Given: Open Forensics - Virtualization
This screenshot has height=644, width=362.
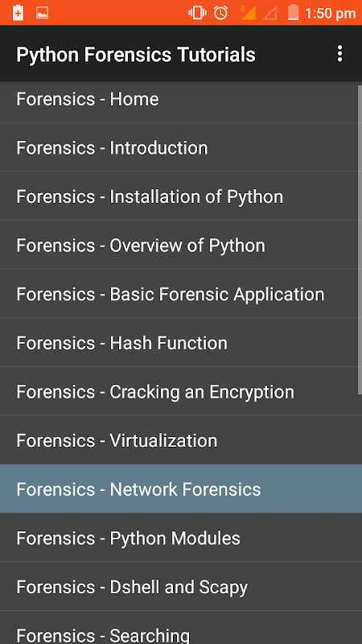Looking at the screenshot, I should pos(179,440).
